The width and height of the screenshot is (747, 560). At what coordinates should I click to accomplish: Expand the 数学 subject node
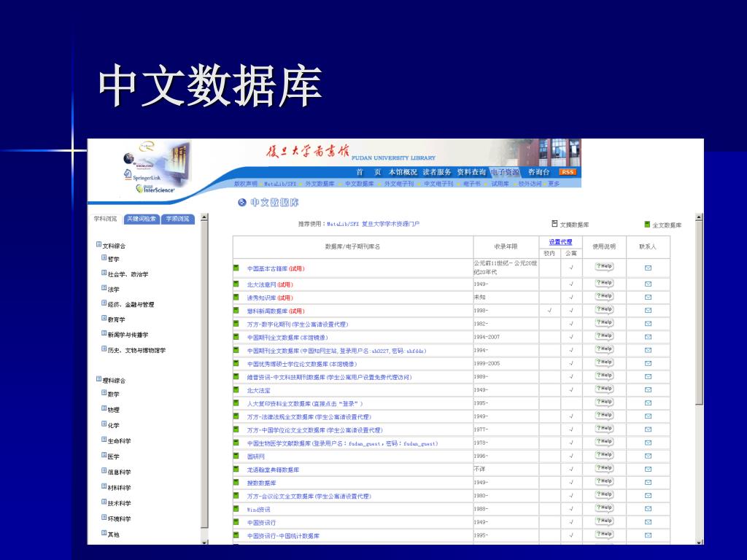(x=104, y=393)
